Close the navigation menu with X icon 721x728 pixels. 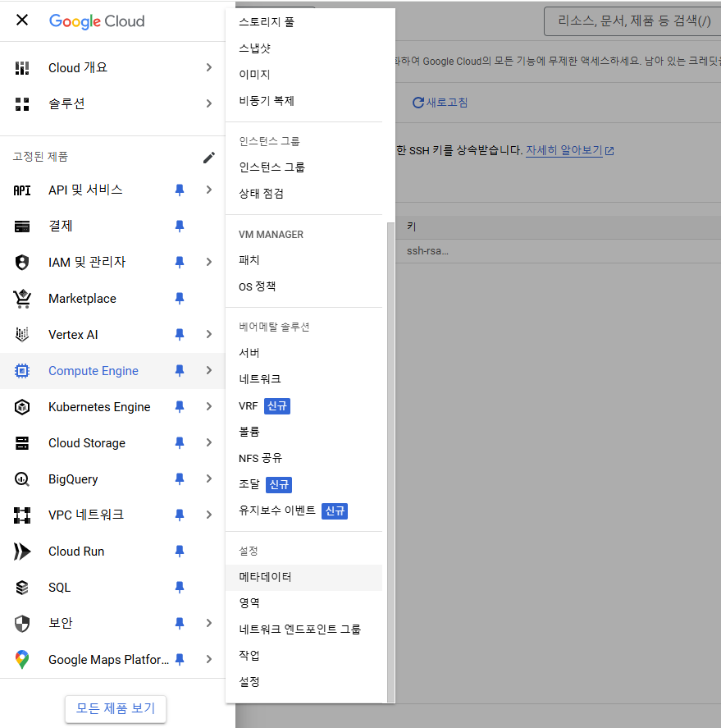[22, 20]
